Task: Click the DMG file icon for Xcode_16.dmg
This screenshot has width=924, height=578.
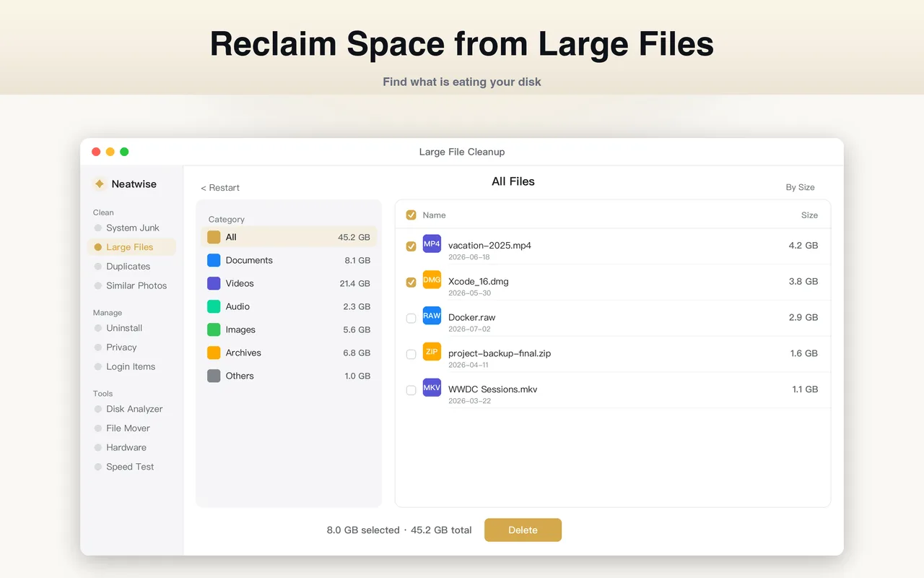Action: tap(432, 280)
